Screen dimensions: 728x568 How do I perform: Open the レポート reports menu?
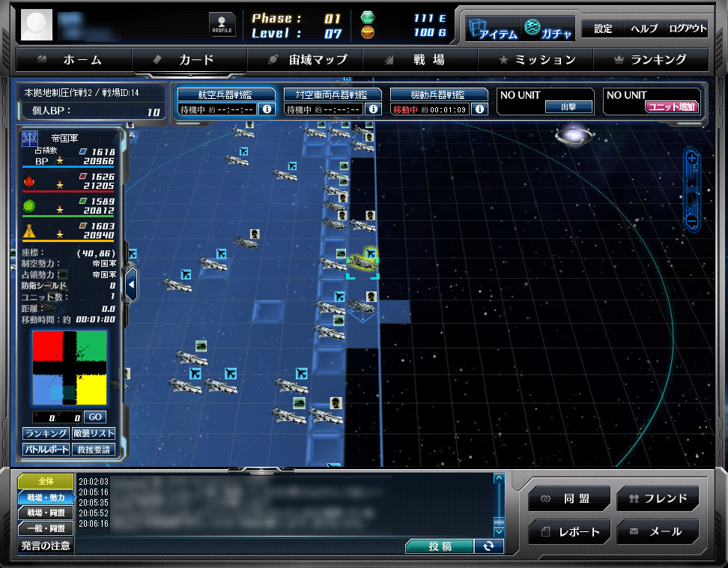pyautogui.click(x=570, y=532)
